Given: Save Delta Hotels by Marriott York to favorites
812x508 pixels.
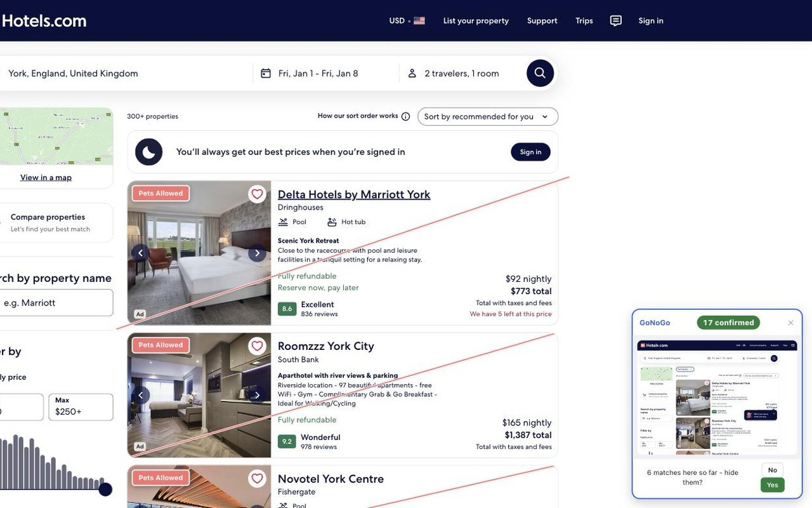Looking at the screenshot, I should (x=257, y=194).
